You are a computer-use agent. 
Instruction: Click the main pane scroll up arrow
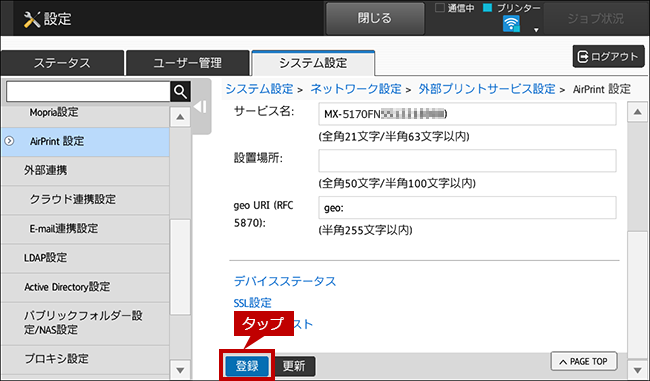tap(637, 112)
